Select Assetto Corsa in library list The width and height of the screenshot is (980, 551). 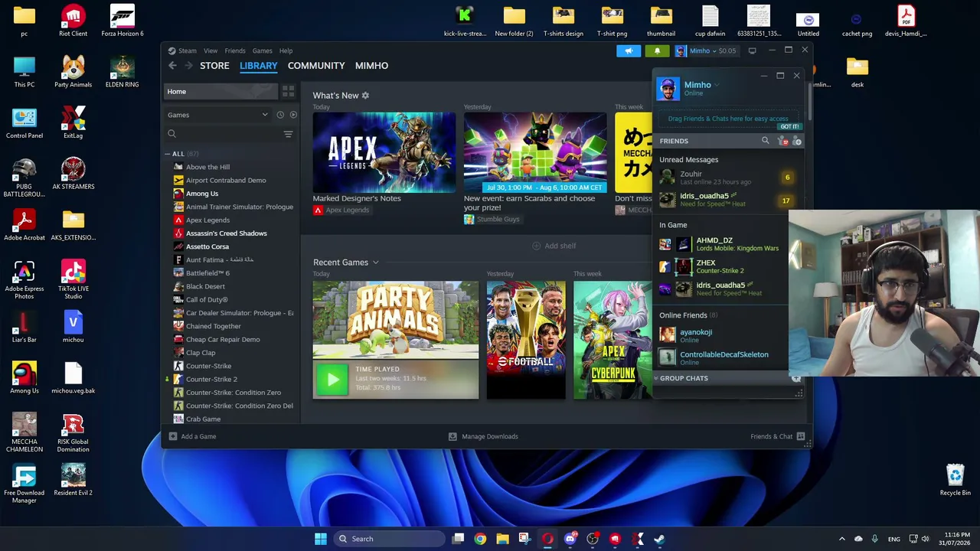point(207,246)
